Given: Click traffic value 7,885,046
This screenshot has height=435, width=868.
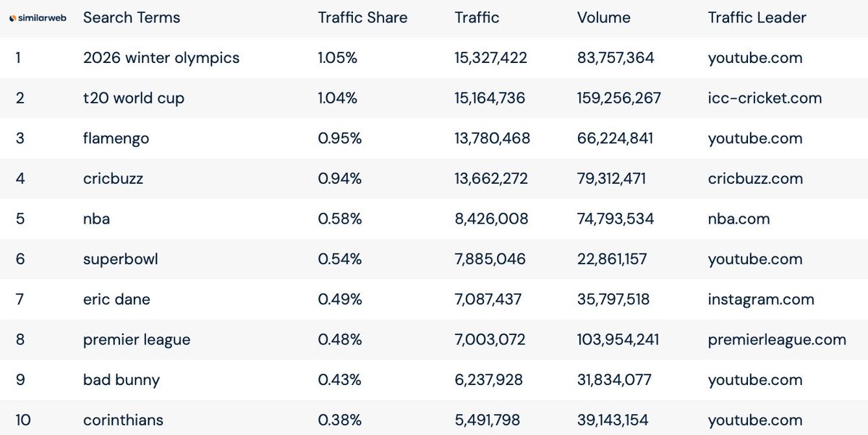Looking at the screenshot, I should point(490,259).
